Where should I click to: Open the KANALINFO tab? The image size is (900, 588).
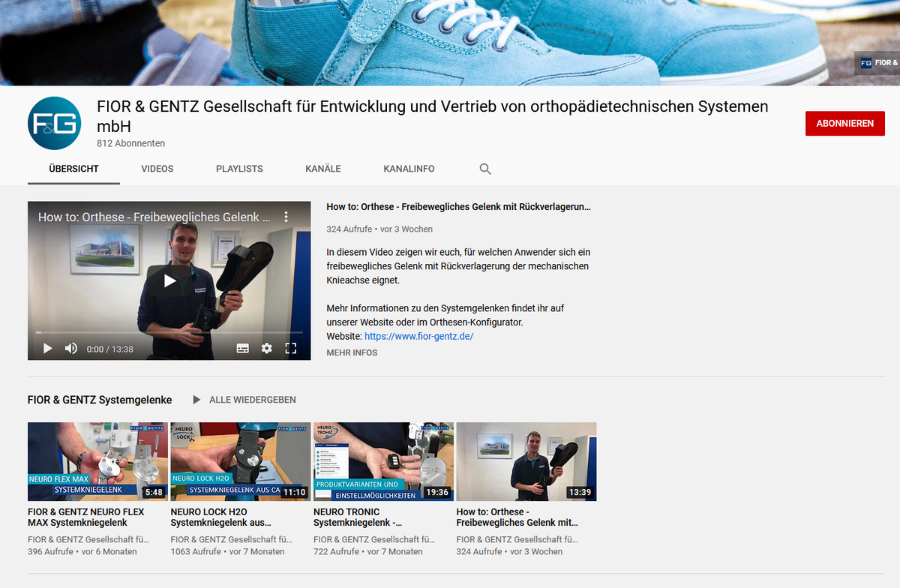pos(409,169)
